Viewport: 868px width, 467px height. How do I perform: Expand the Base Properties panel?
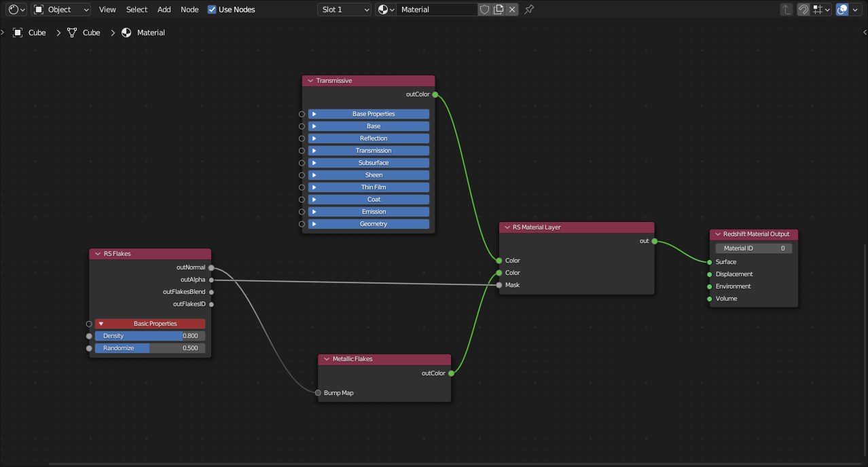pos(369,114)
